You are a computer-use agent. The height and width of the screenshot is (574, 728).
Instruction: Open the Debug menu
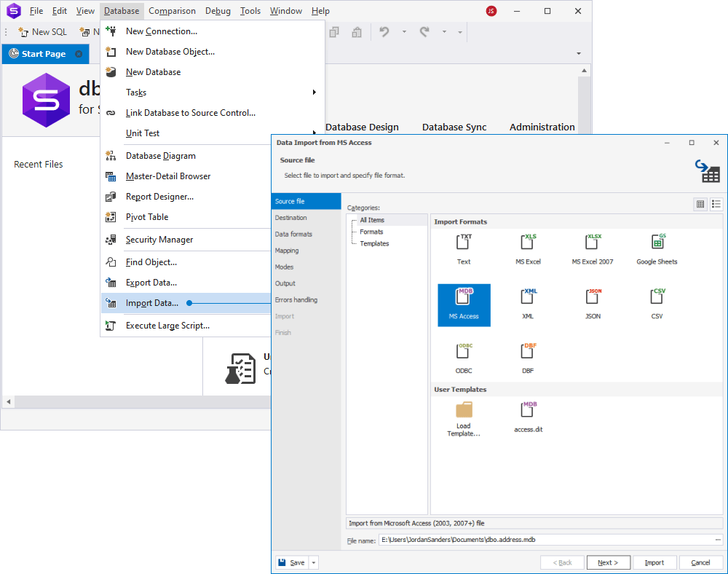point(218,11)
